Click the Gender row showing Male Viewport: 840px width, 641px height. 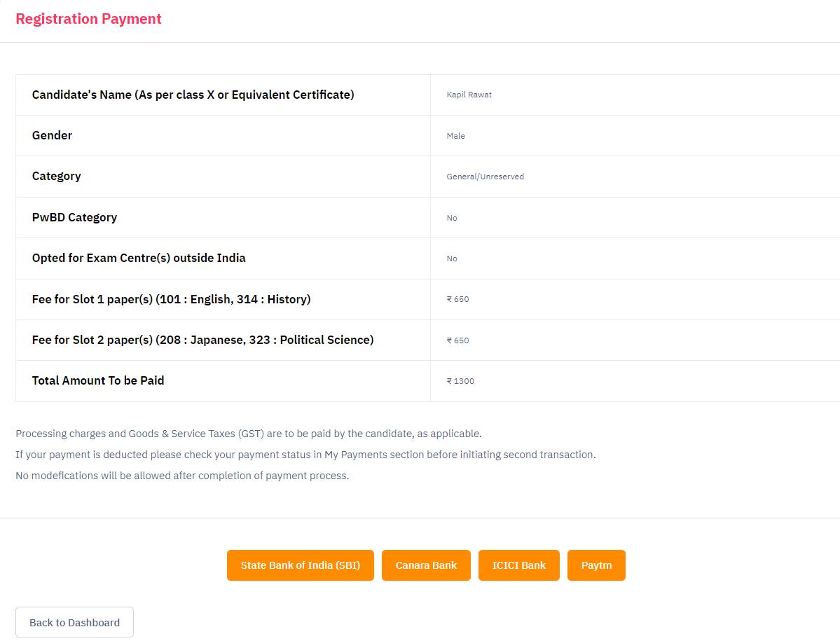pyautogui.click(x=52, y=135)
